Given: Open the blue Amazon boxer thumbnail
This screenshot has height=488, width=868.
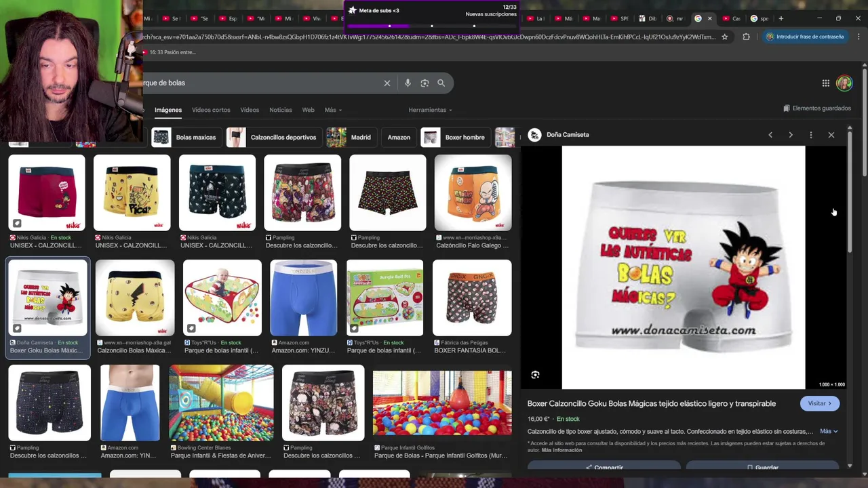Looking at the screenshot, I should pyautogui.click(x=304, y=298).
